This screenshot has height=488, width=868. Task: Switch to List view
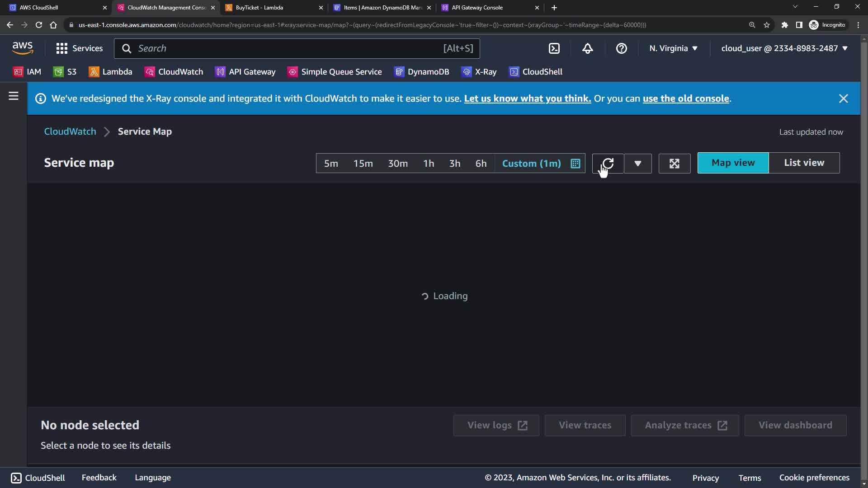click(x=804, y=163)
